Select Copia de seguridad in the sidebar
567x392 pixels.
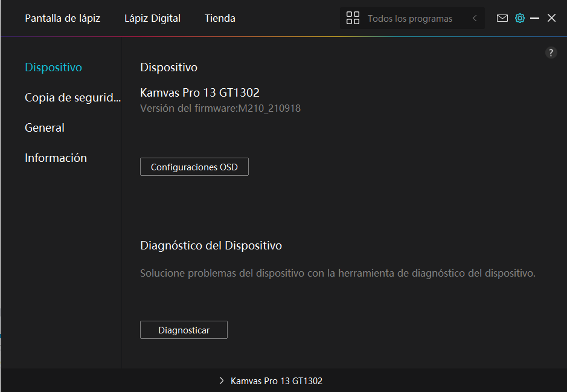point(72,97)
